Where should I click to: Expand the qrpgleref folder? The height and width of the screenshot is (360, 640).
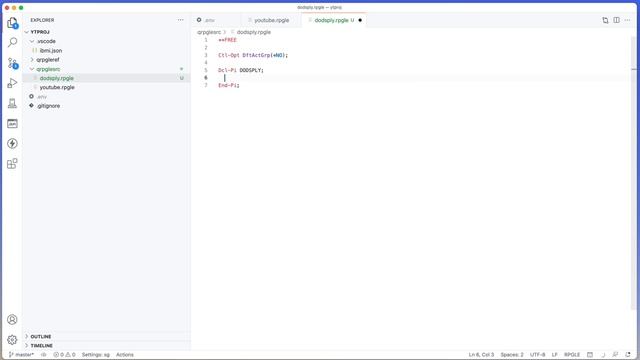click(x=32, y=60)
